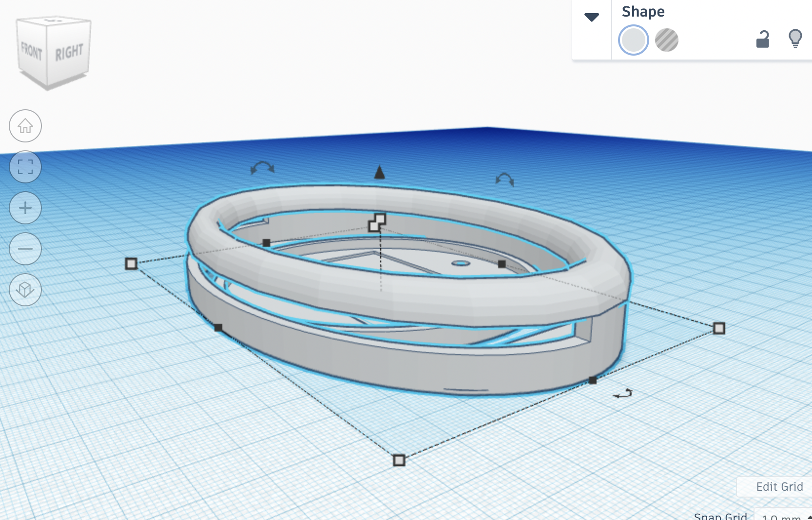
Task: Click the left curved rotation arrow handle
Action: coord(262,168)
